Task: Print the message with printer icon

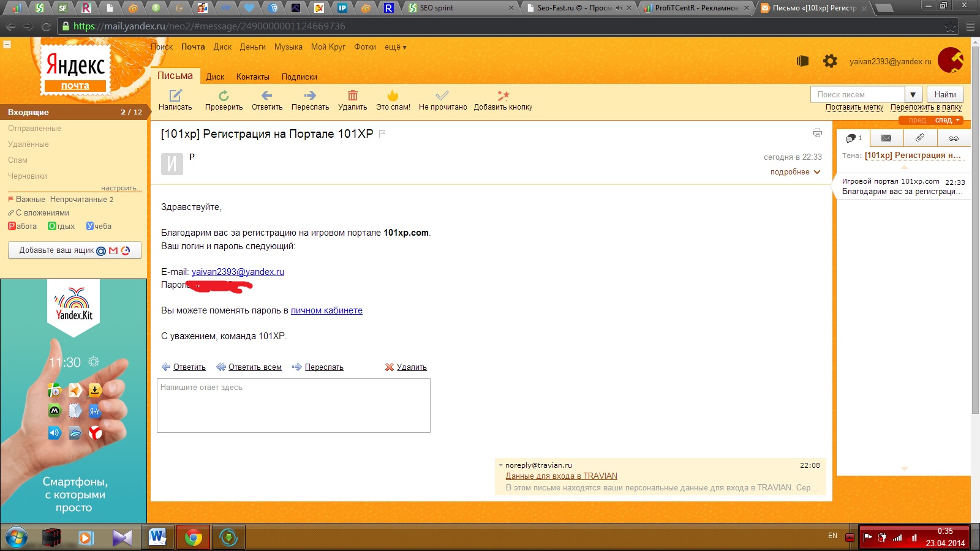Action: (x=817, y=133)
